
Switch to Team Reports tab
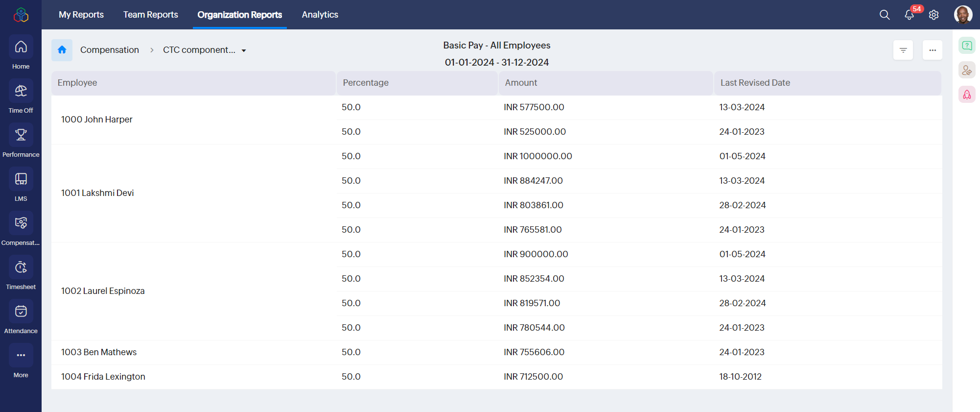pyautogui.click(x=151, y=15)
